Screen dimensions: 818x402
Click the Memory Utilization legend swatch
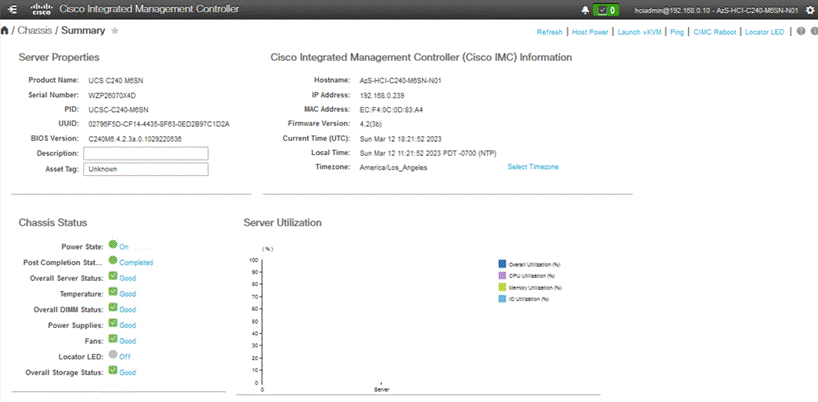coord(502,287)
